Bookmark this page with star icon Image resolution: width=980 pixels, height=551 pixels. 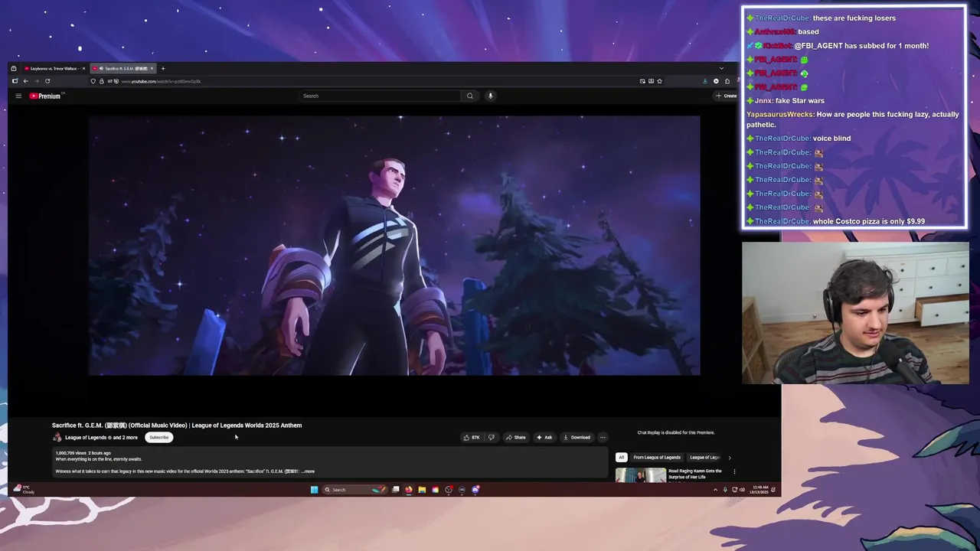coord(659,81)
